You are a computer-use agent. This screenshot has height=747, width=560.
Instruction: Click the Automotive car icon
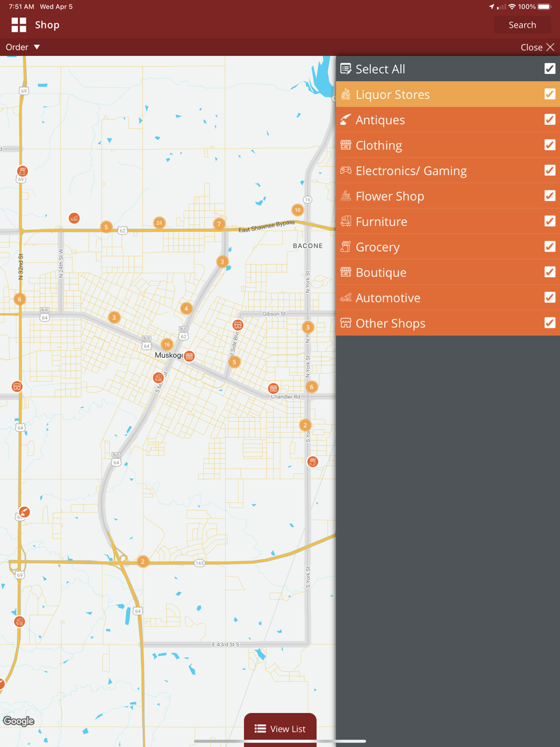point(346,297)
